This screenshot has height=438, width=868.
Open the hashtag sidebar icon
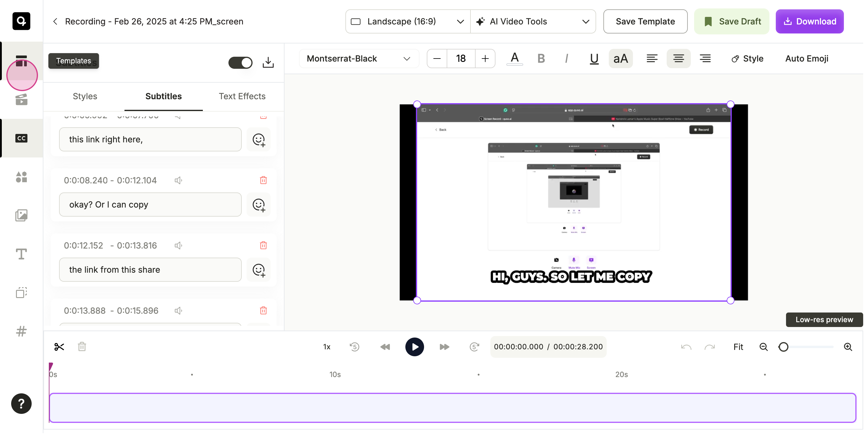(21, 332)
